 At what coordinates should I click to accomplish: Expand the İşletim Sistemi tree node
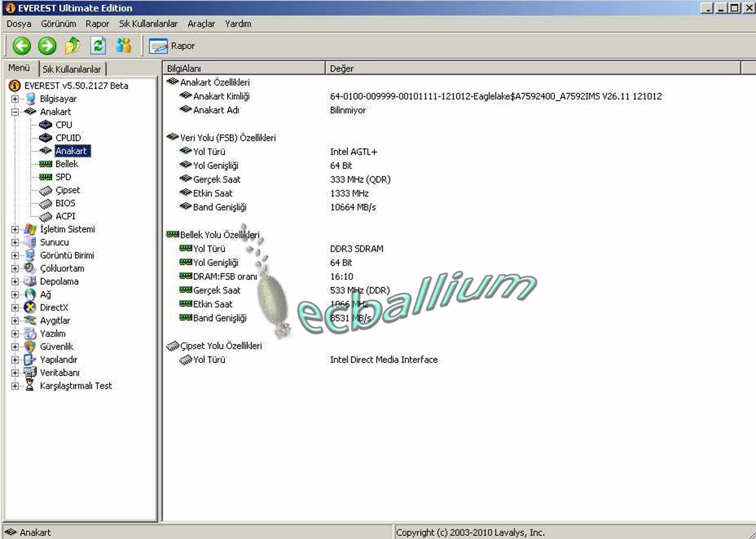(x=15, y=229)
